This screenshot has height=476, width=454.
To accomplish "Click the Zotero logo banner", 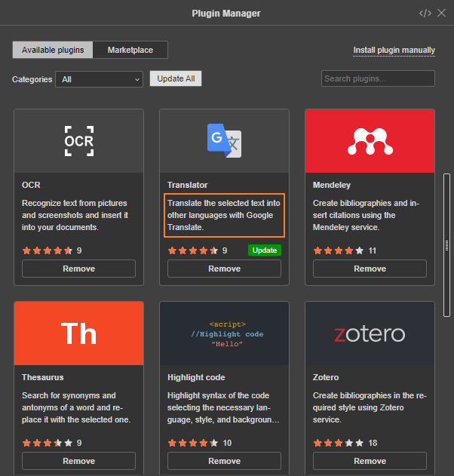I will point(370,333).
